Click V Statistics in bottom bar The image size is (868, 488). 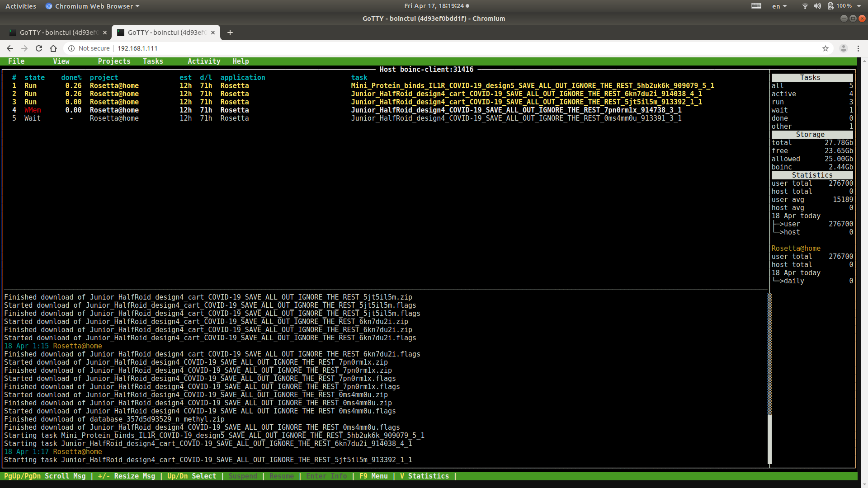(x=424, y=476)
